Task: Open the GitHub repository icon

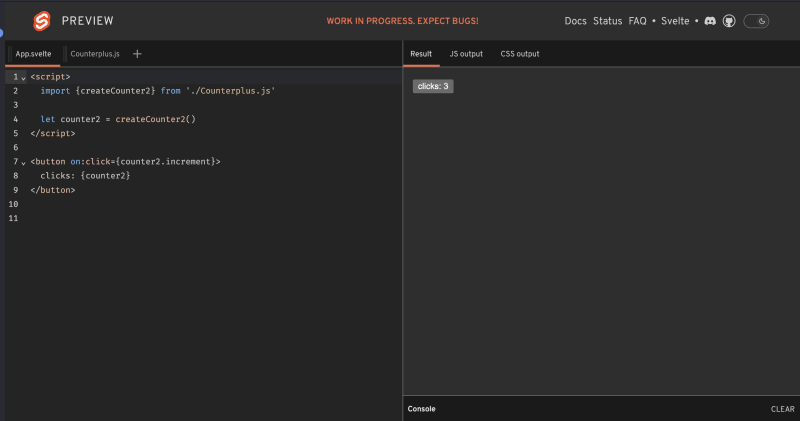Action: (x=729, y=21)
